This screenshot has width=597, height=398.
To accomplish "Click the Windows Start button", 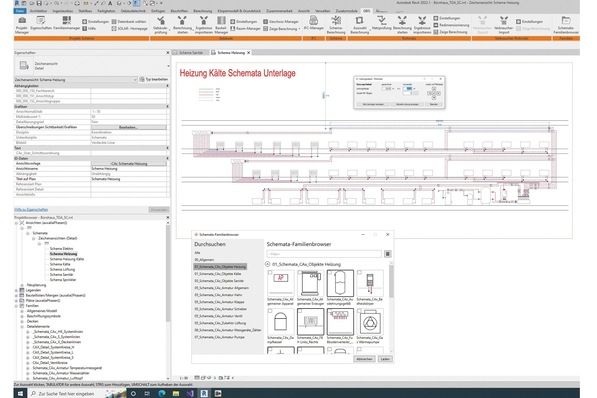I will click(20, 393).
